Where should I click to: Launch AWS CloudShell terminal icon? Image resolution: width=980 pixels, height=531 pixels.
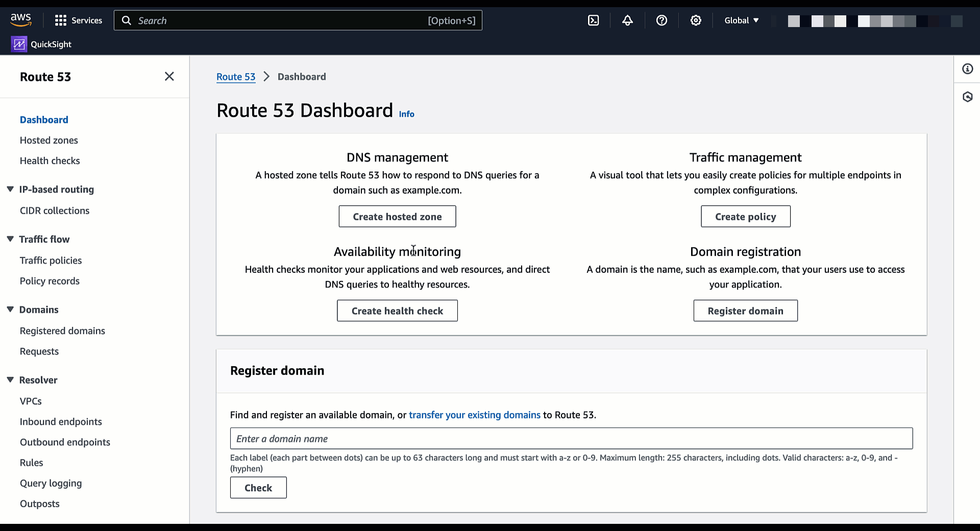[x=594, y=20]
